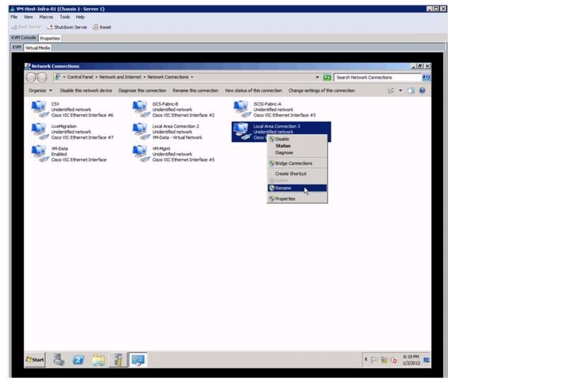Choose Disable in the context menu
Image resolution: width=576 pixels, height=384 pixels.
[297, 139]
